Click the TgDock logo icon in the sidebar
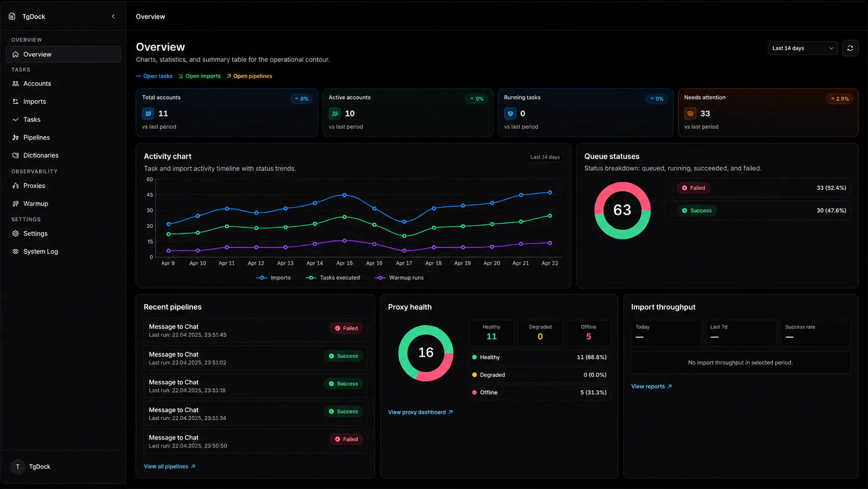 (x=12, y=17)
